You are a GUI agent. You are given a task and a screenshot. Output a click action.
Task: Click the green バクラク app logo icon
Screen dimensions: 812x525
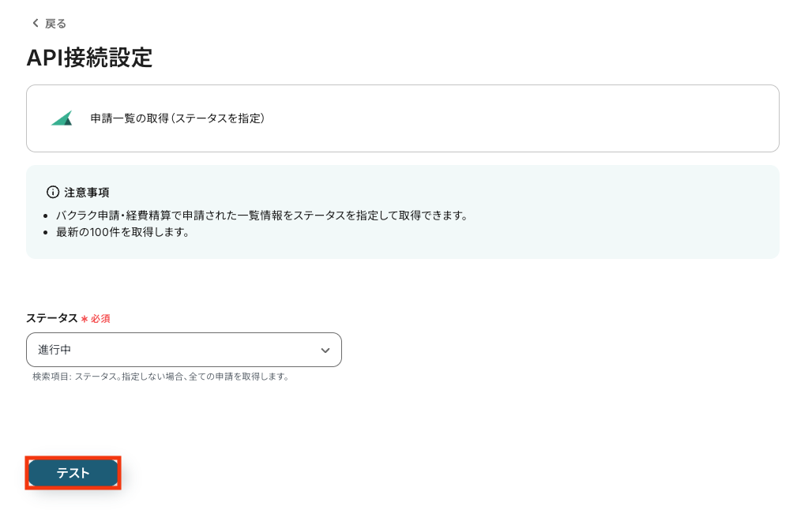click(62, 118)
